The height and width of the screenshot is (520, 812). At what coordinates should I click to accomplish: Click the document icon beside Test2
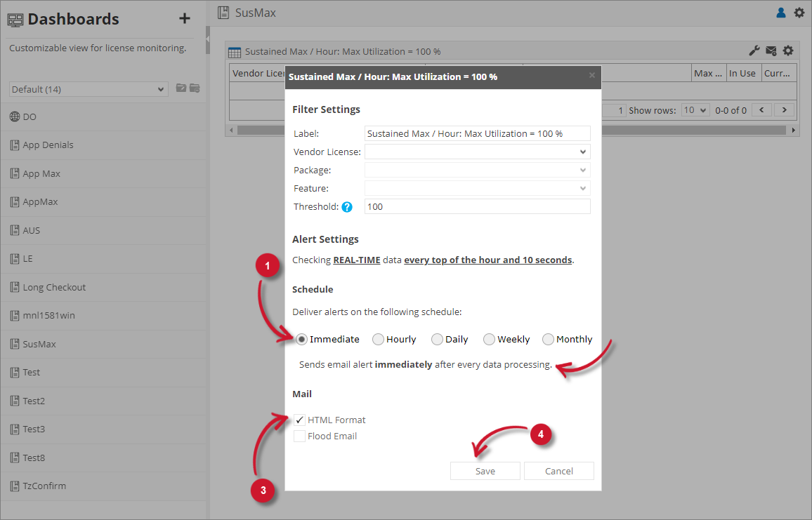(15, 401)
